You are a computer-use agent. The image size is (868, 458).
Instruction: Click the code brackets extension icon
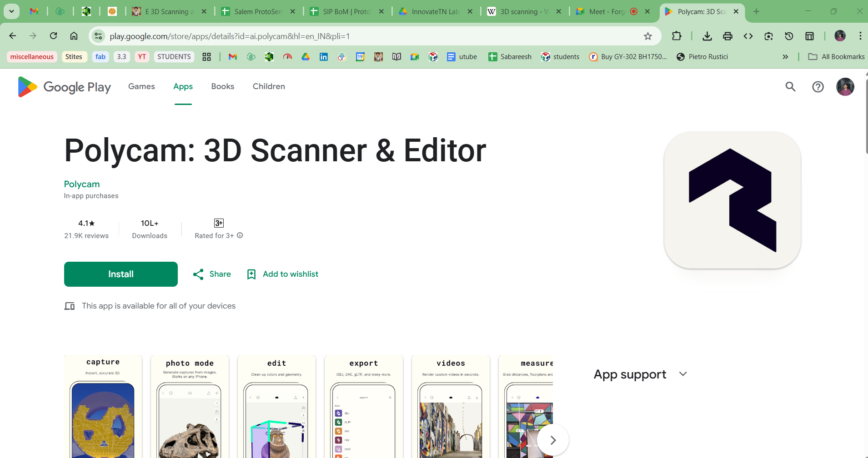748,36
